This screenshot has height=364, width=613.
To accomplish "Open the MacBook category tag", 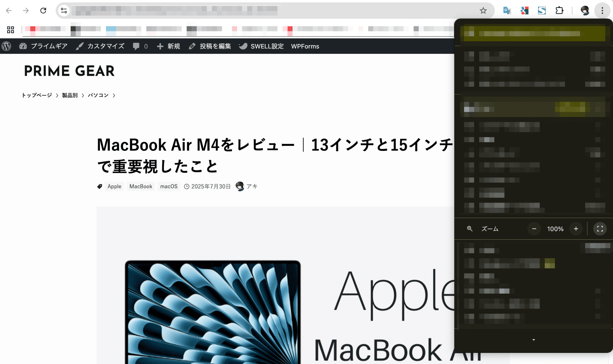I will coord(141,186).
